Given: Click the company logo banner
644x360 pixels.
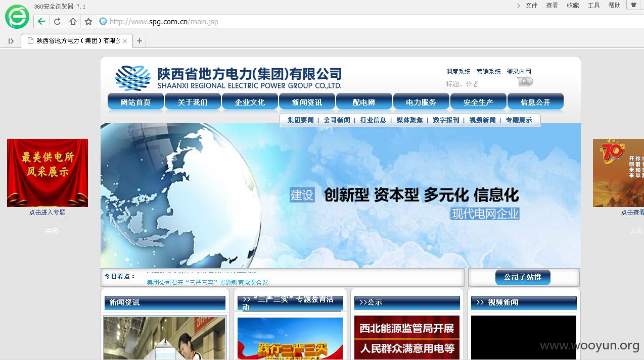Looking at the screenshot, I should (x=228, y=78).
